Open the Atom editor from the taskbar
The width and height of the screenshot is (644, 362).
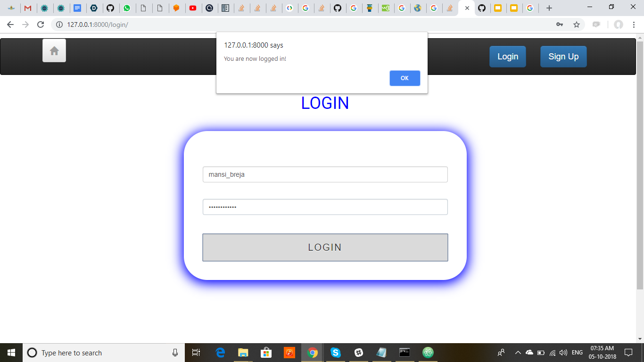pos(428,353)
